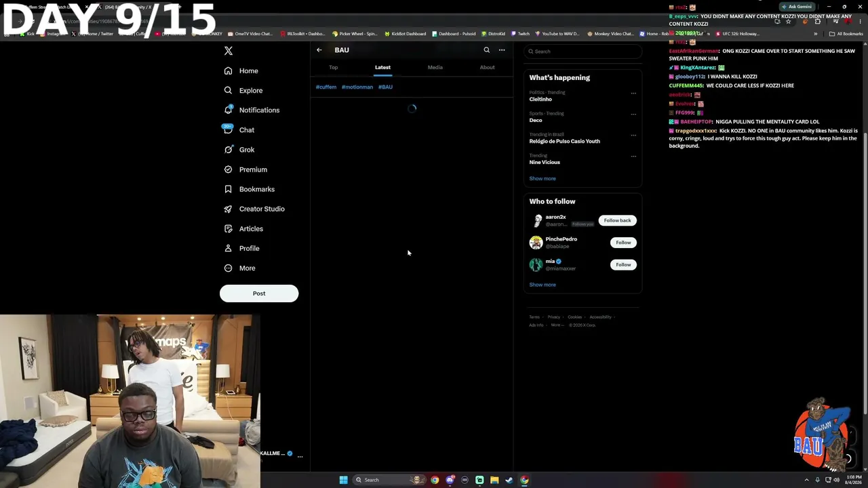The image size is (868, 488).
Task: Open the Picker Wheel bookmark
Action: 355,34
